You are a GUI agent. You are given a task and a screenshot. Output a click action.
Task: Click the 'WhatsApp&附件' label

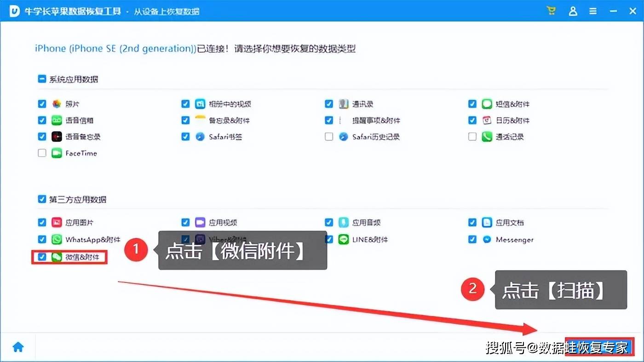point(93,239)
